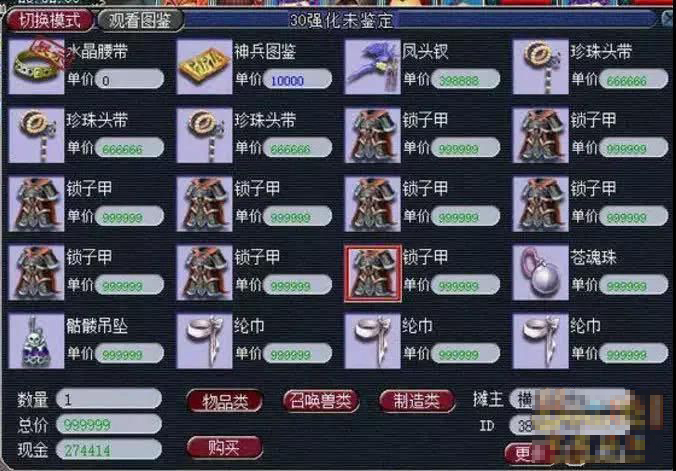Click the 总价 total price field
This screenshot has width=676, height=471.
(x=109, y=424)
